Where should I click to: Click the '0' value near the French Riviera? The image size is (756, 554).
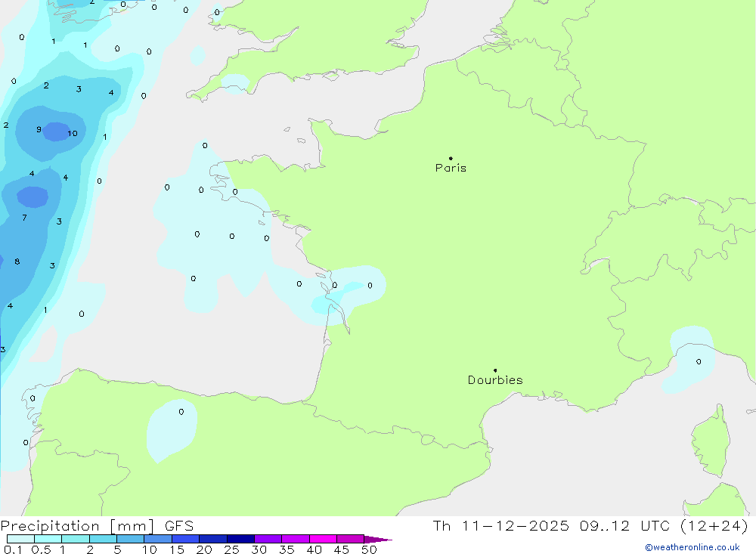[x=699, y=361]
